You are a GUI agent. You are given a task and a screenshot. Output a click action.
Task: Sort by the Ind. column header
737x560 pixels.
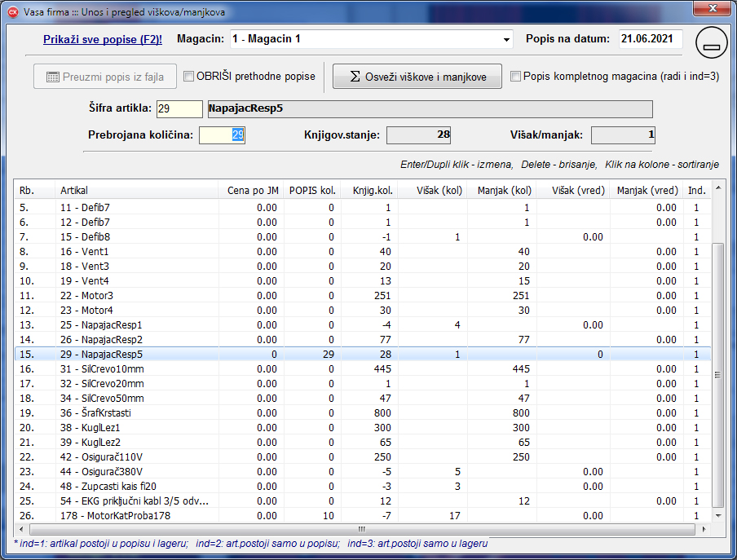(x=697, y=190)
